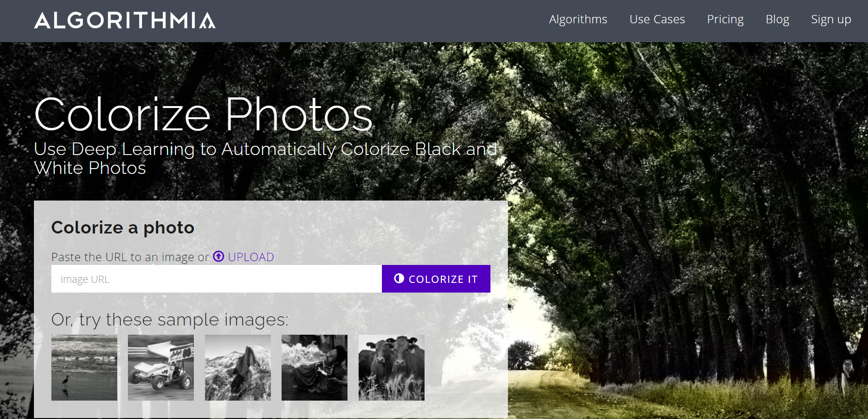The width and height of the screenshot is (868, 419).
Task: Click the 'Or, try these sample images' text
Action: (170, 320)
